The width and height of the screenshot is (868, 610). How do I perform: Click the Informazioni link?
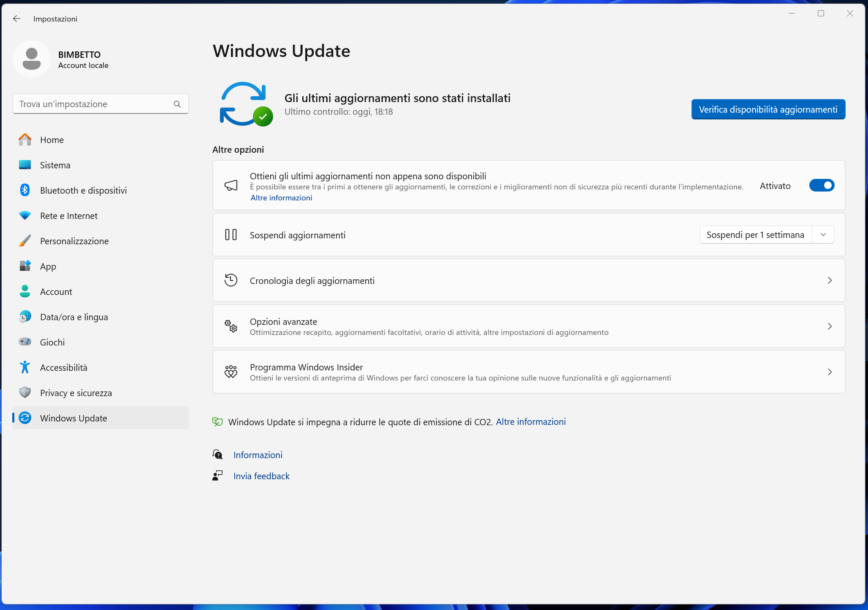(x=258, y=455)
